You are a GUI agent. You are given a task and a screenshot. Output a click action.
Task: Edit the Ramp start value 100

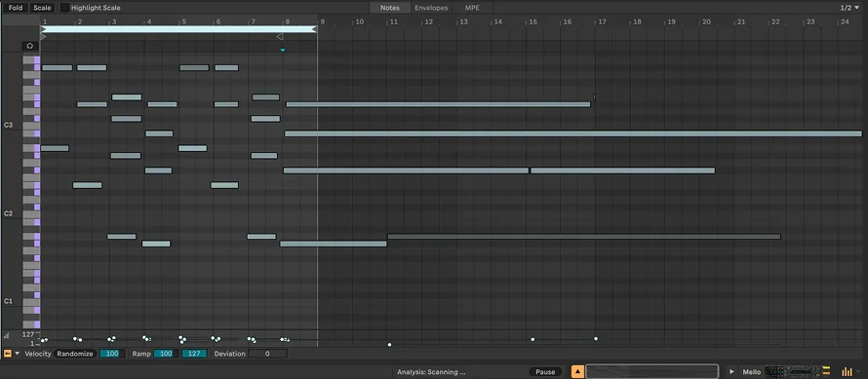166,354
